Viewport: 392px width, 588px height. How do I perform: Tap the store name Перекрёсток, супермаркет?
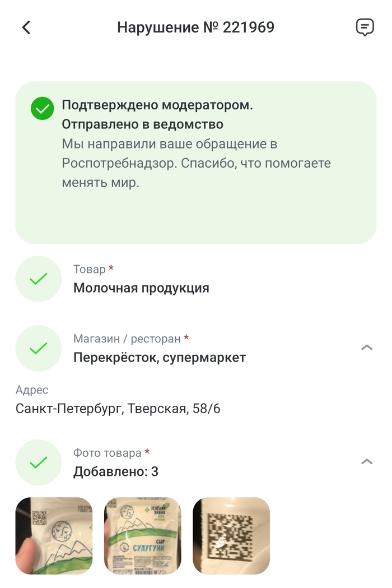pyautogui.click(x=160, y=358)
